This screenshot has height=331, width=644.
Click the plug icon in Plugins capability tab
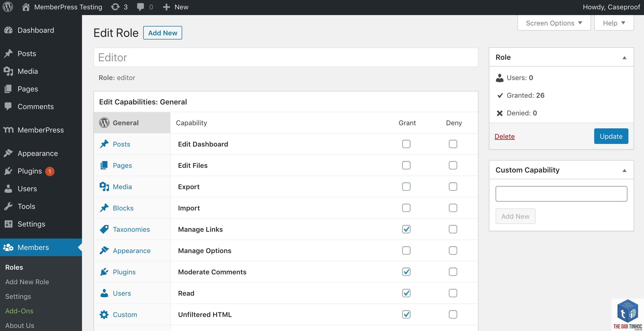(x=104, y=272)
